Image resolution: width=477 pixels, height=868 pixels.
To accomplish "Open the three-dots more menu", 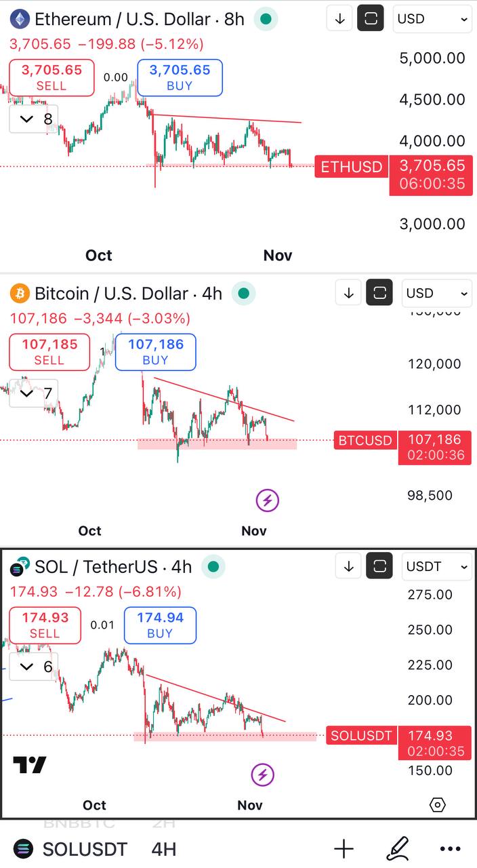I will pos(451,848).
